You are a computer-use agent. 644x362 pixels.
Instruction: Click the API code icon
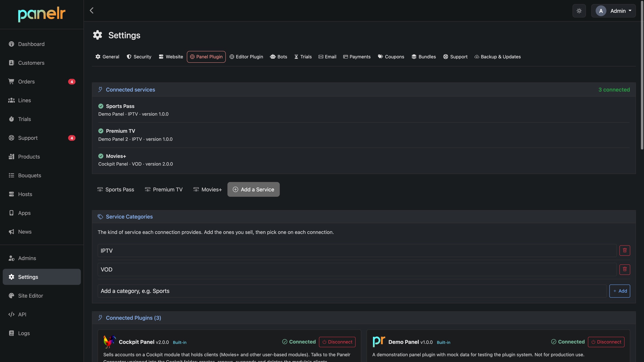(x=11, y=315)
